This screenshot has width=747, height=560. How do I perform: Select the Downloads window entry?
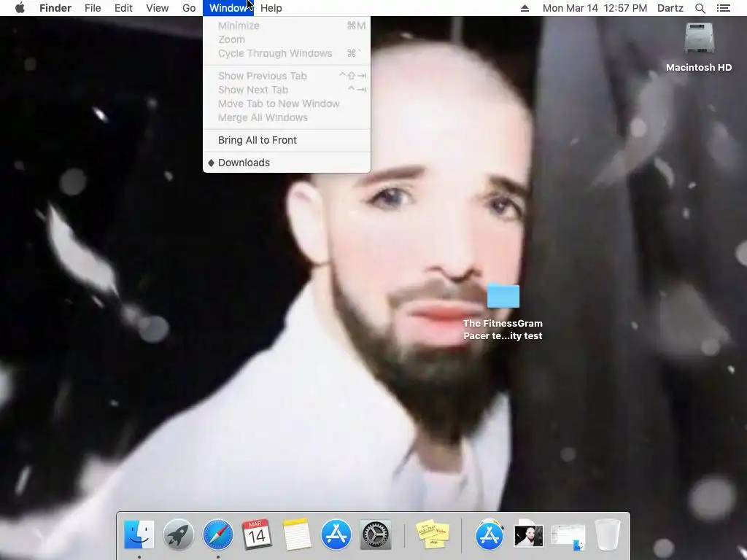click(286, 163)
